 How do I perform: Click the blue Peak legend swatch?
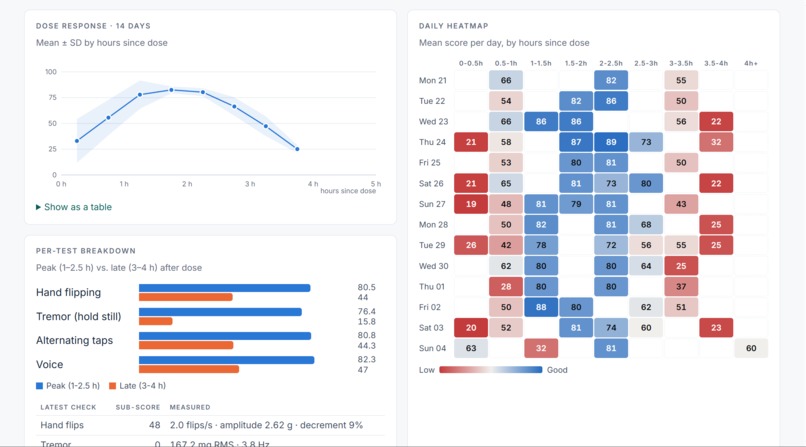point(40,386)
